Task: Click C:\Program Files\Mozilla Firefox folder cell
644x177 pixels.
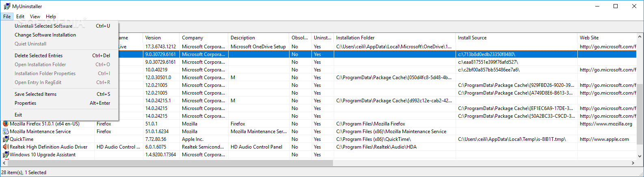Action: click(x=371, y=124)
